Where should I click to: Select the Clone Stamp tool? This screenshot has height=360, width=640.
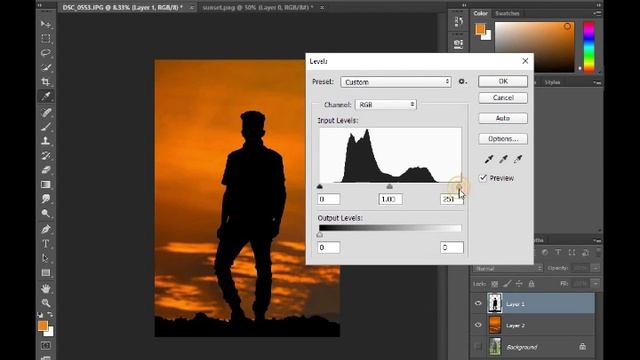tap(46, 141)
